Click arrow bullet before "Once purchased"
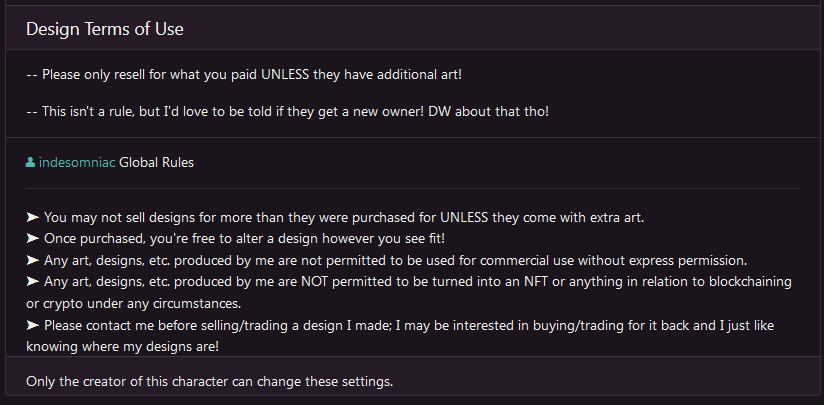 click(33, 238)
